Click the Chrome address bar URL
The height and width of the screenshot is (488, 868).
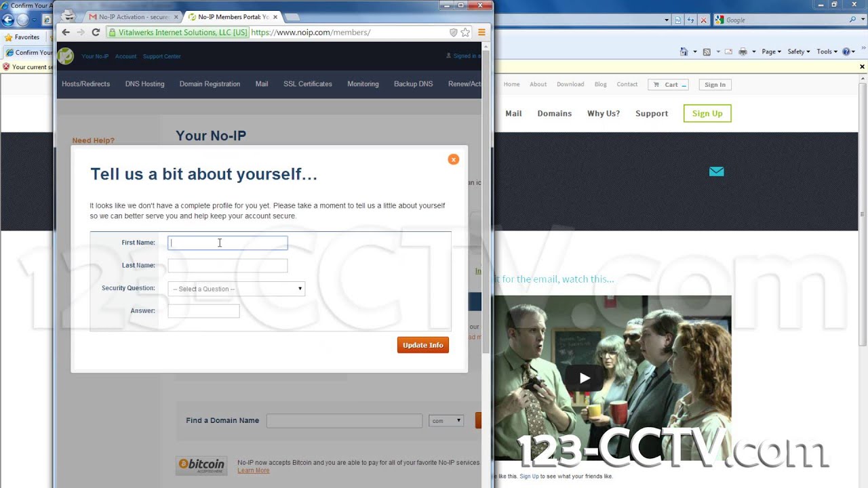click(311, 32)
